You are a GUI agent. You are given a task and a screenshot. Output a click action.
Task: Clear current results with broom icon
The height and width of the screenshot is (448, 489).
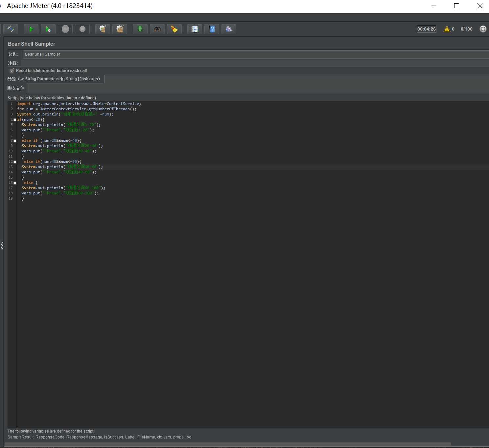pos(103,29)
